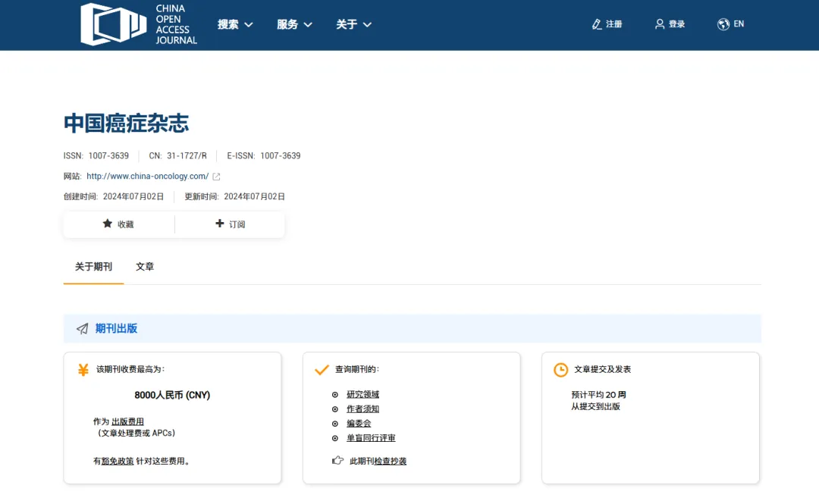This screenshot has height=504, width=819.
Task: Open the 单盲同行评审 link
Action: (x=371, y=438)
